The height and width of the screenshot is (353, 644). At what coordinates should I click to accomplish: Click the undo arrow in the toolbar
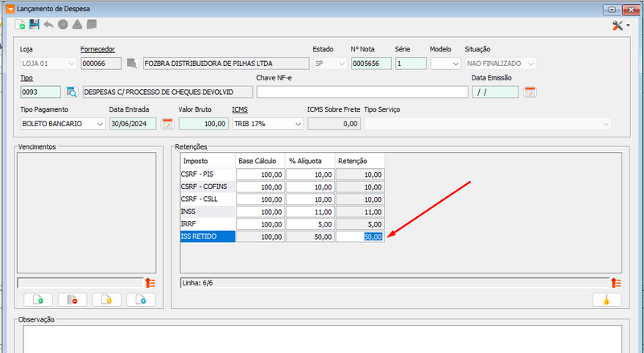(48, 25)
